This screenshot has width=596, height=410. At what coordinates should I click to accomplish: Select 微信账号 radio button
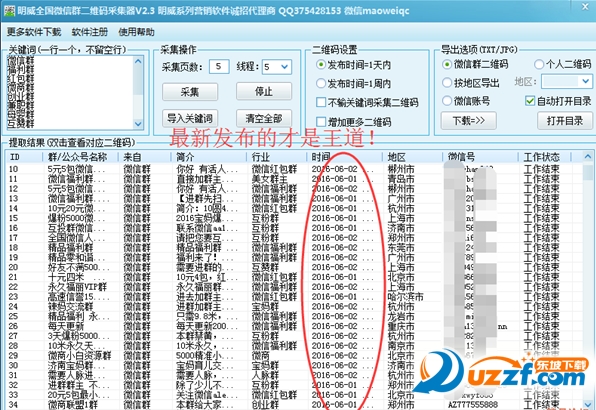pyautogui.click(x=466, y=101)
